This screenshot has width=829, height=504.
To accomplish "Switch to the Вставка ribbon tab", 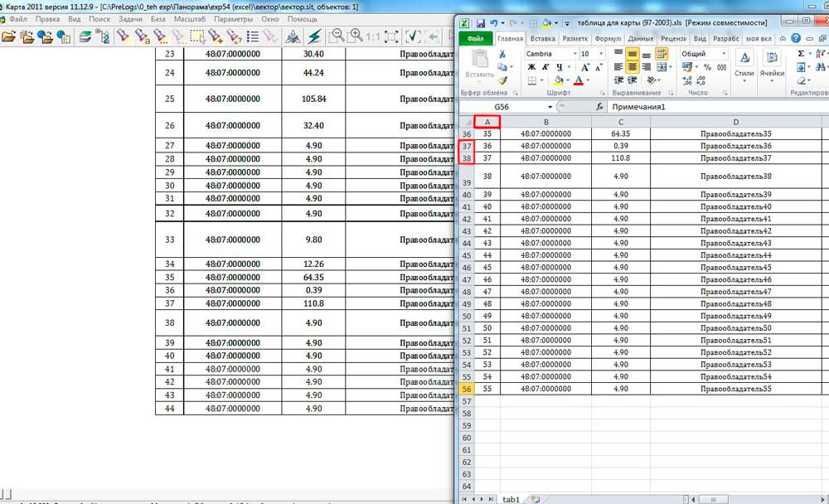I will point(543,38).
